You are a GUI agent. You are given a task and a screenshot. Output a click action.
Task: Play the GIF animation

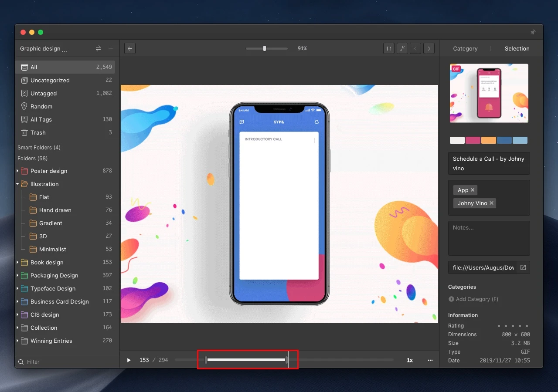click(129, 360)
